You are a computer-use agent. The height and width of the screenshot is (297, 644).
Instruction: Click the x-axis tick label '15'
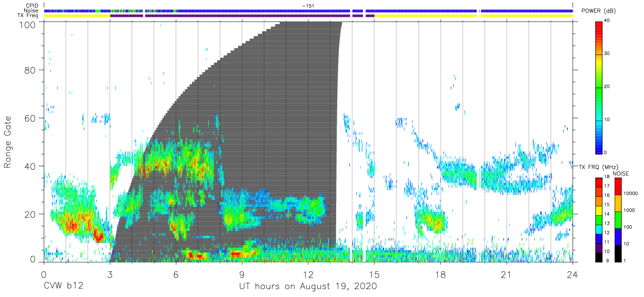click(374, 274)
